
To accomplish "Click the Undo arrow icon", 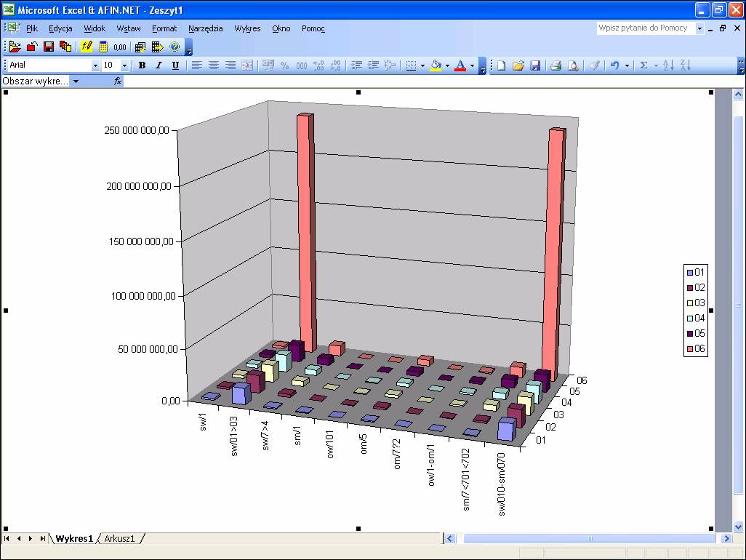I will click(614, 65).
